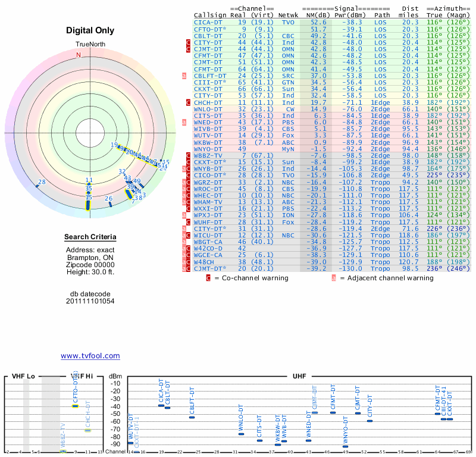Click the red N north indicator on radar
476x457 pixels.
coord(79,55)
